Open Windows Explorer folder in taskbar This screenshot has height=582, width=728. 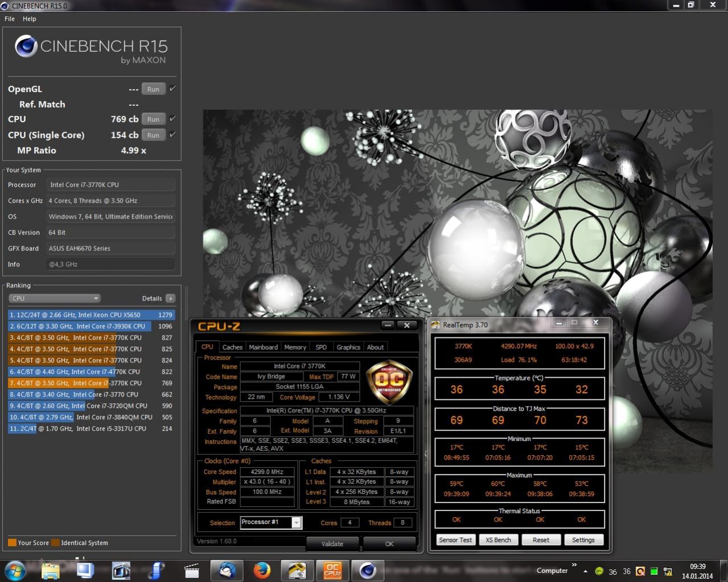(x=51, y=570)
